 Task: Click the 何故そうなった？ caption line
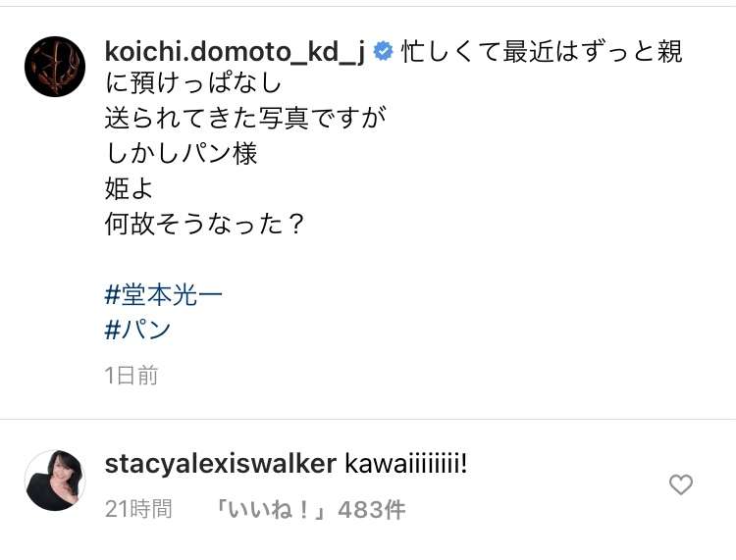pyautogui.click(x=204, y=225)
